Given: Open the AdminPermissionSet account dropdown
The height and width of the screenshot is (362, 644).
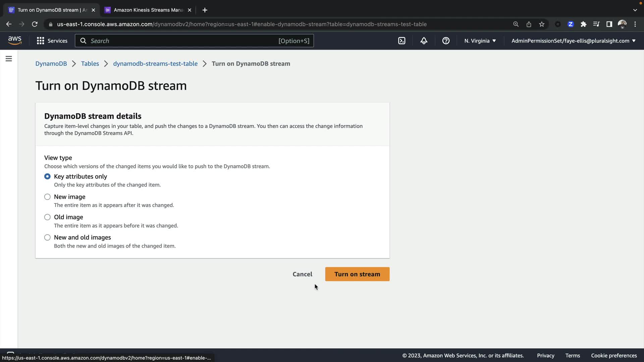Looking at the screenshot, I should pos(573,41).
